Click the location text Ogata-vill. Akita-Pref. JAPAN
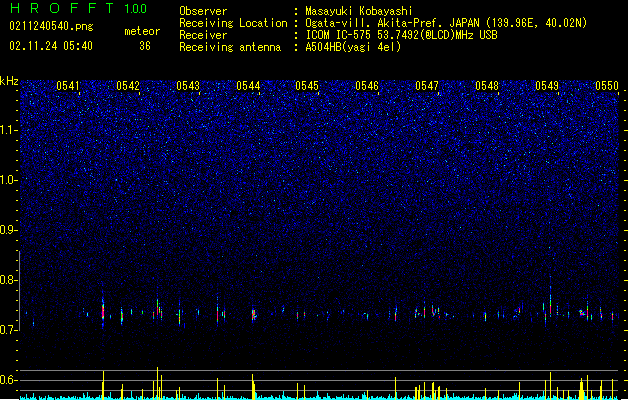 [x=392, y=23]
